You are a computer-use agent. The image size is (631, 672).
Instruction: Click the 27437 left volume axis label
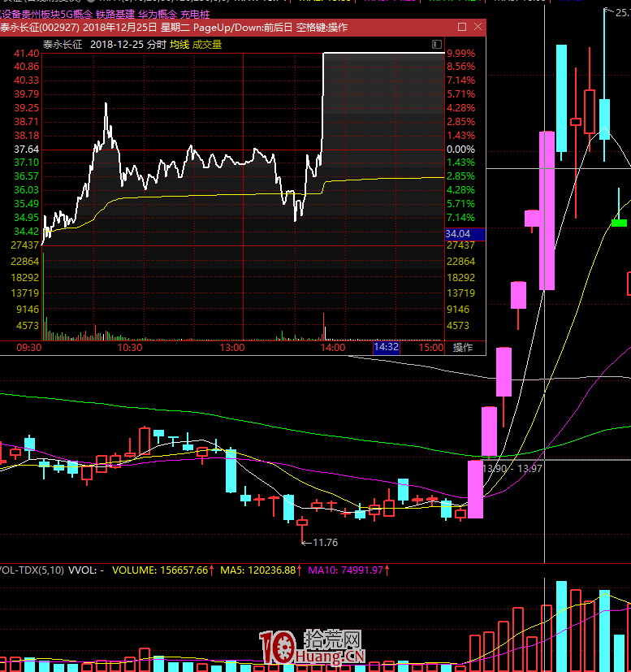coord(25,245)
